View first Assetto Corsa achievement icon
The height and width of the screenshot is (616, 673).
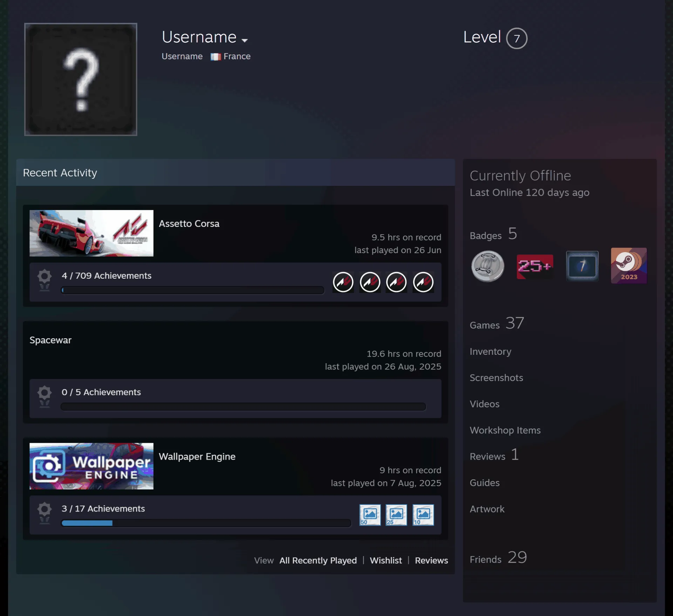[343, 282]
